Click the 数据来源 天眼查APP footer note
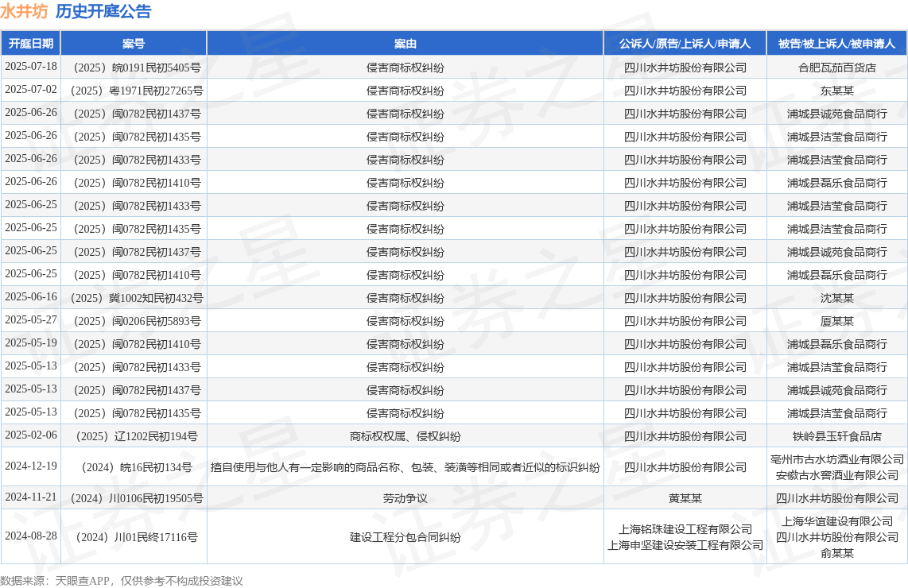908x588 pixels. (x=122, y=581)
